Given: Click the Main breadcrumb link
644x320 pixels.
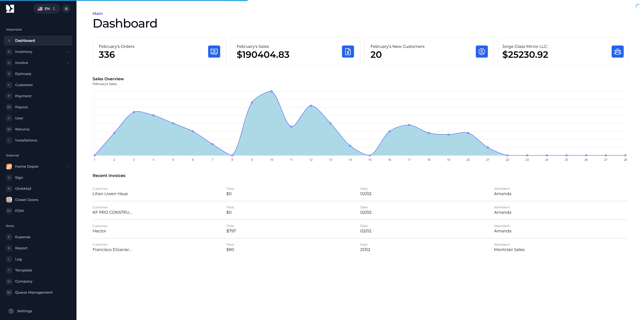Looking at the screenshot, I should pos(97,13).
